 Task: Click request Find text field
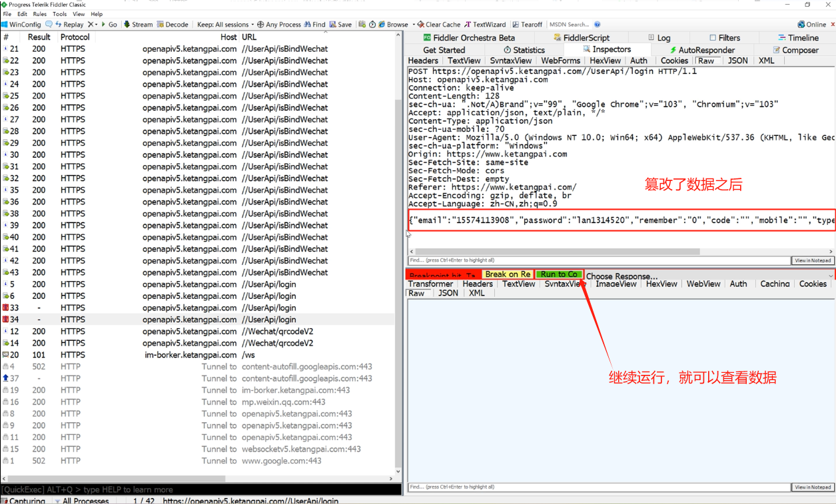(598, 261)
